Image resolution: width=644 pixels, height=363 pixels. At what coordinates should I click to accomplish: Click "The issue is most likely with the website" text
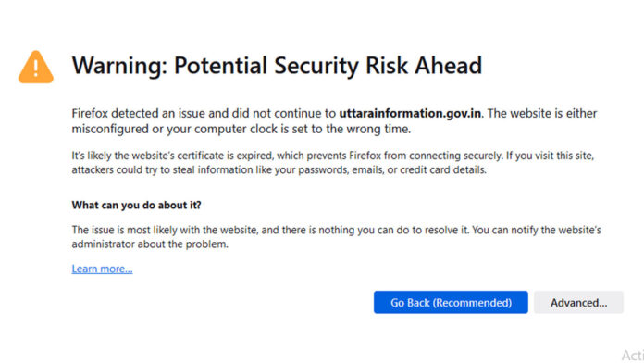(165, 230)
